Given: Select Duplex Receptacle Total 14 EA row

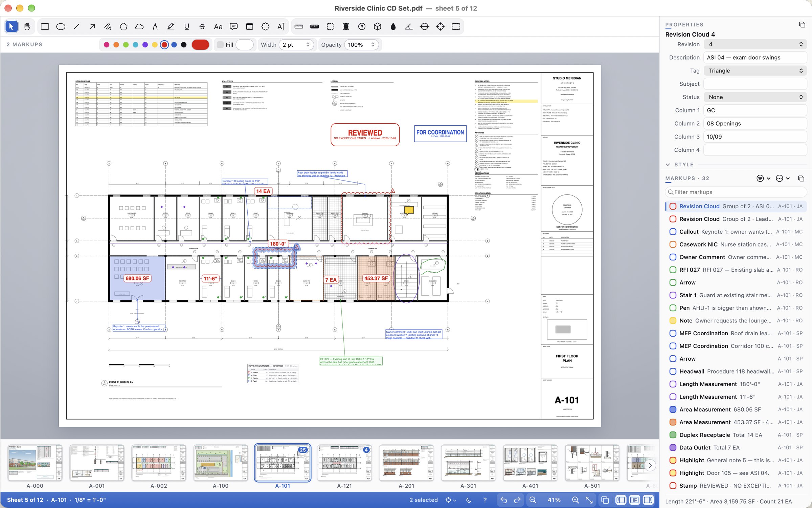Looking at the screenshot, I should [736, 435].
